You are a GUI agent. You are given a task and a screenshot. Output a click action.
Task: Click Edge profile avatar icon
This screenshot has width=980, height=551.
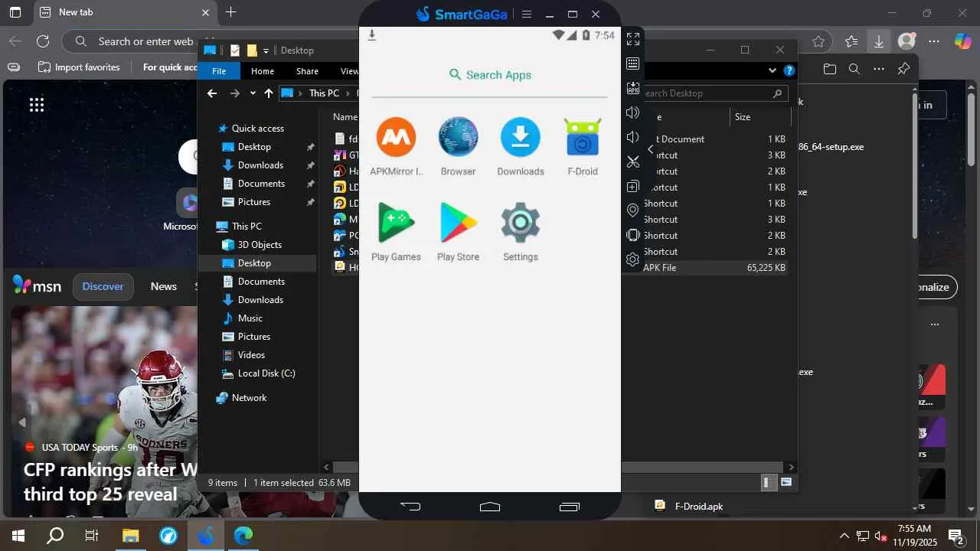click(x=906, y=41)
